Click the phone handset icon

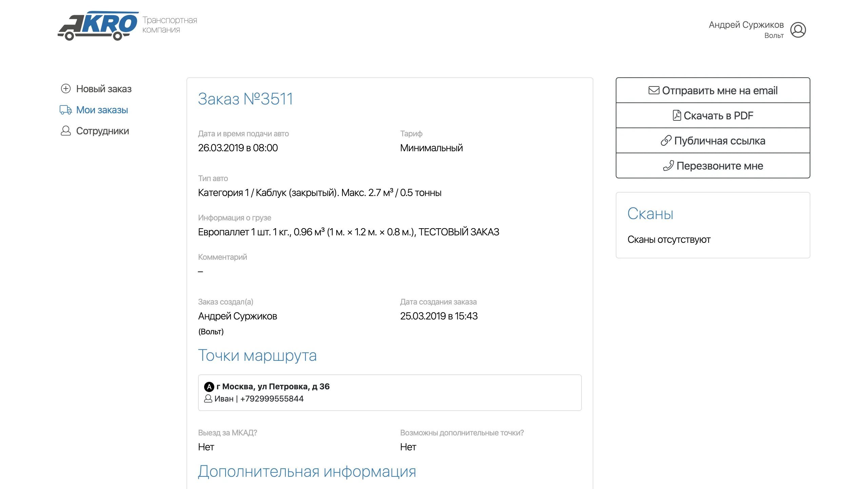click(x=668, y=165)
